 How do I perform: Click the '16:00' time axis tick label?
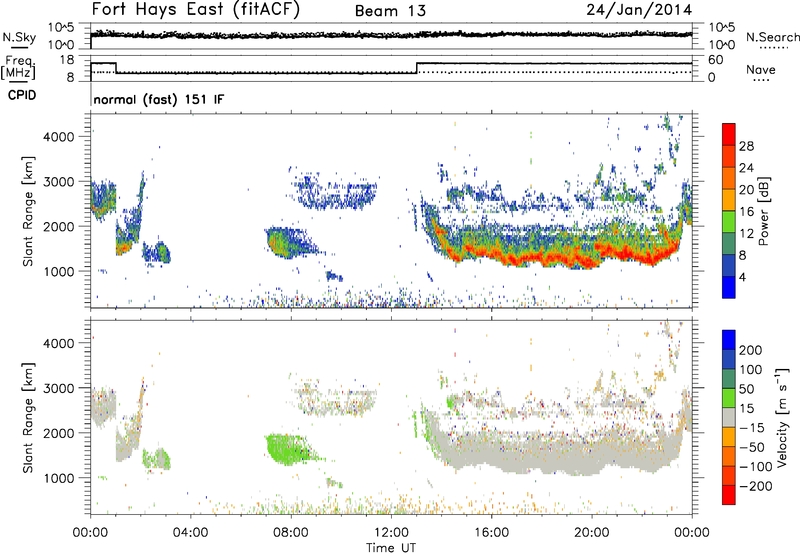(491, 533)
